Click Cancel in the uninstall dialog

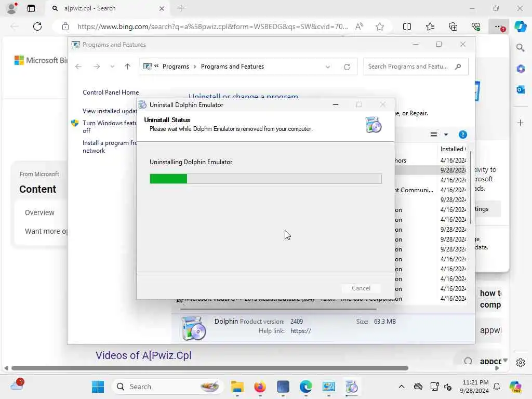click(x=361, y=288)
